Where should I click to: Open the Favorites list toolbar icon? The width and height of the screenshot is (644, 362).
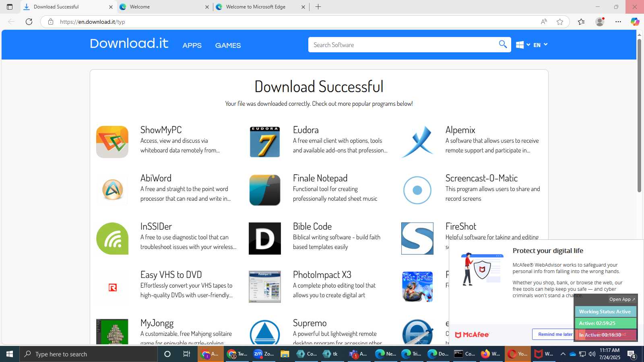tap(581, 22)
